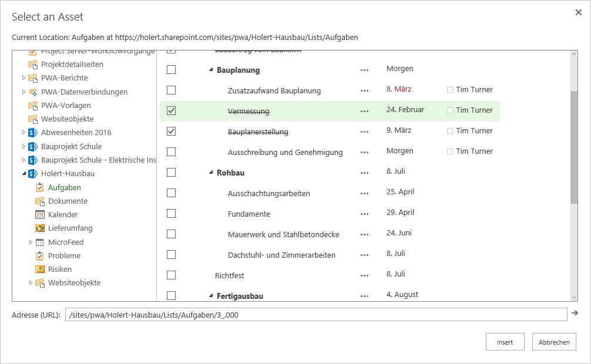
Task: Click the Abbrechen button
Action: (554, 342)
